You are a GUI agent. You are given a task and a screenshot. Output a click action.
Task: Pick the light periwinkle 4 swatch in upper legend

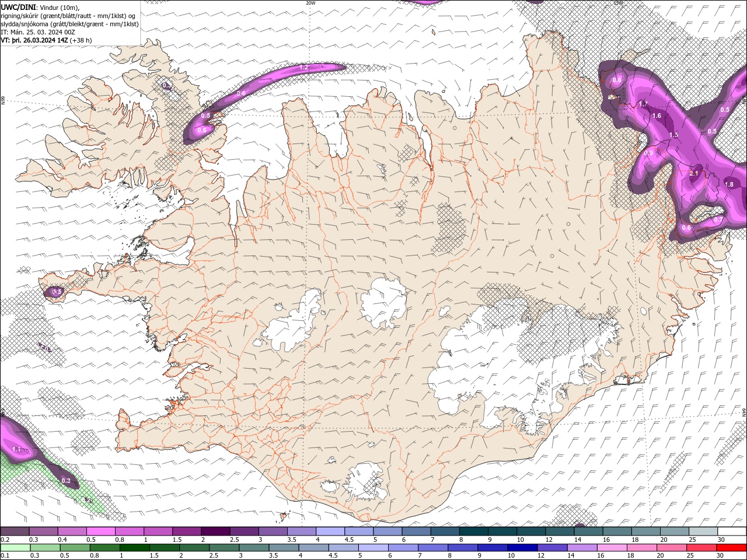[x=330, y=531]
